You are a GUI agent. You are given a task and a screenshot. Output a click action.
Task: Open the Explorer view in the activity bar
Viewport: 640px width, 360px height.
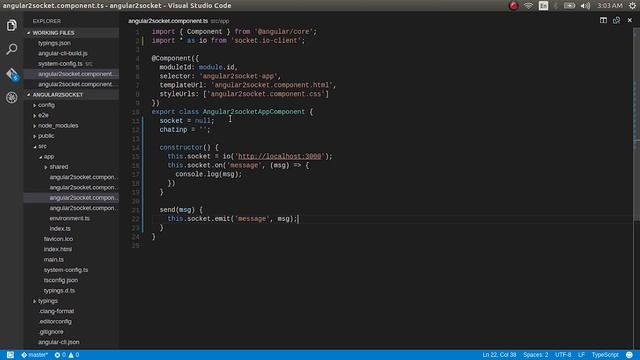[11, 25]
